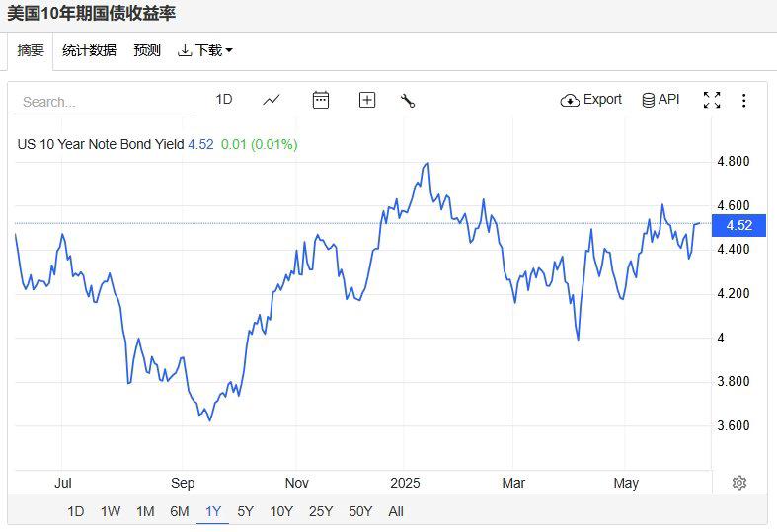
Task: Open the calendar date range picker
Action: point(321,100)
